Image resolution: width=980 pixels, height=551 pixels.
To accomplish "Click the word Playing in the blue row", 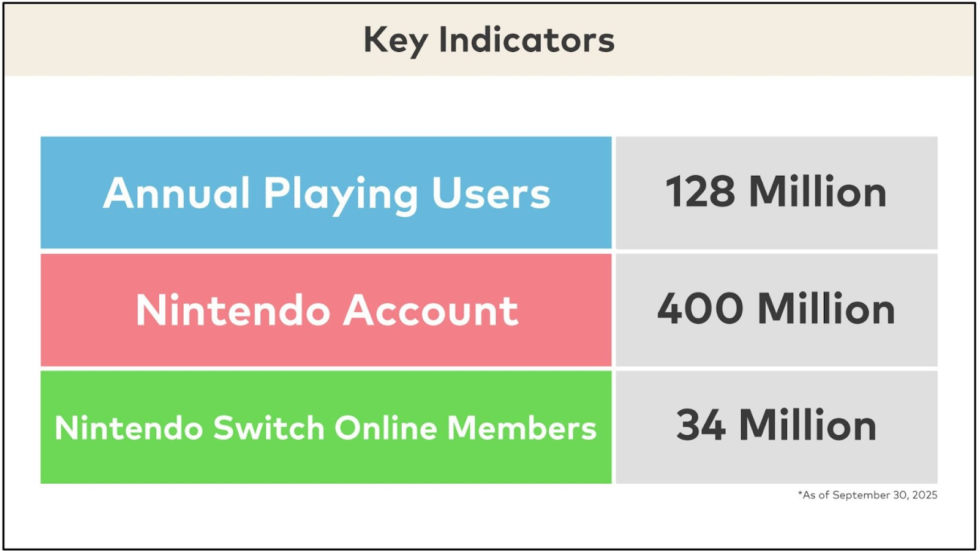I will pyautogui.click(x=341, y=195).
